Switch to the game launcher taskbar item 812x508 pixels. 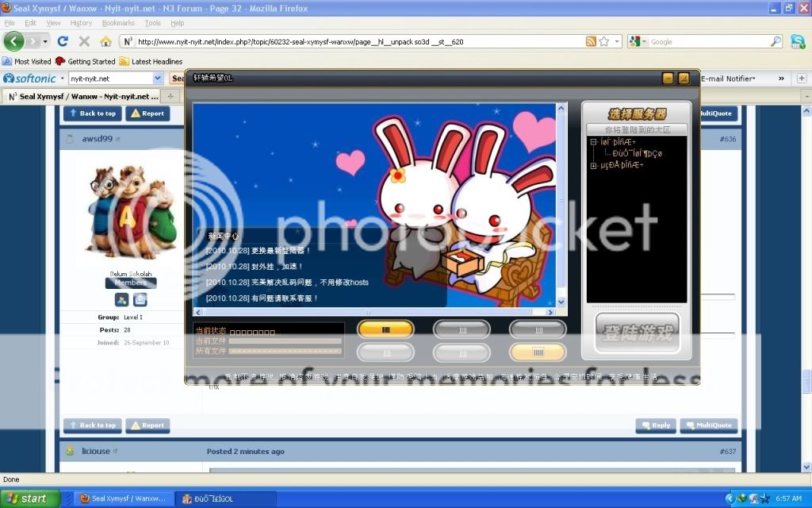[x=225, y=498]
